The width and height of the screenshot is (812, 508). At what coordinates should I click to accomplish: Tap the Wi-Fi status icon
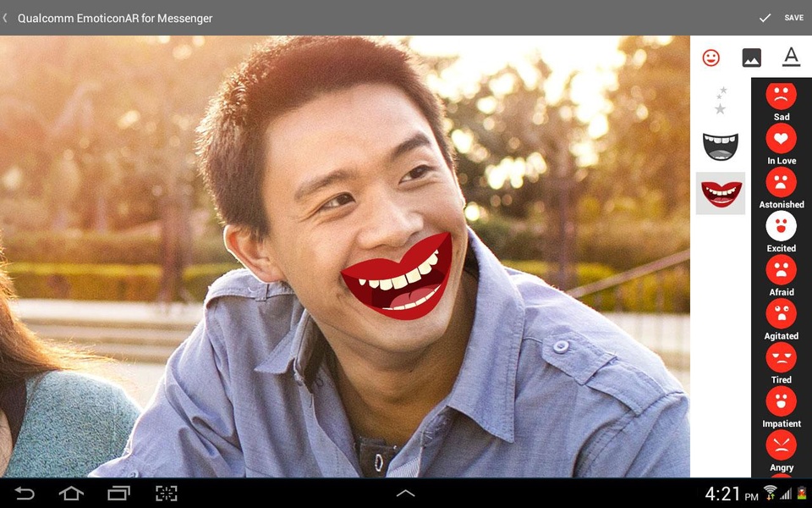pyautogui.click(x=771, y=493)
